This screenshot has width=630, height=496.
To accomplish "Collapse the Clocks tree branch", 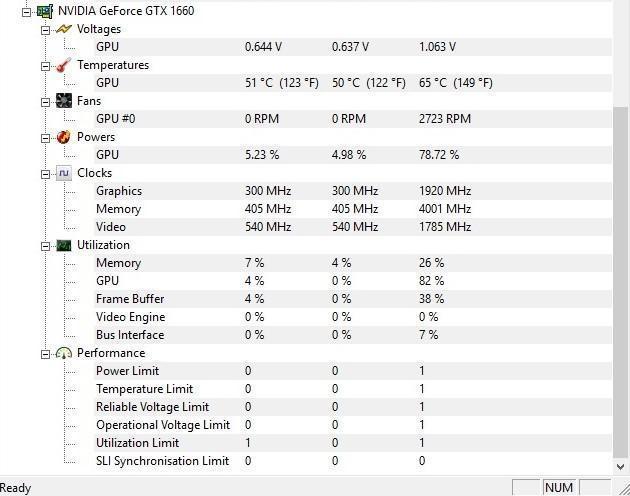I will pyautogui.click(x=45, y=174).
